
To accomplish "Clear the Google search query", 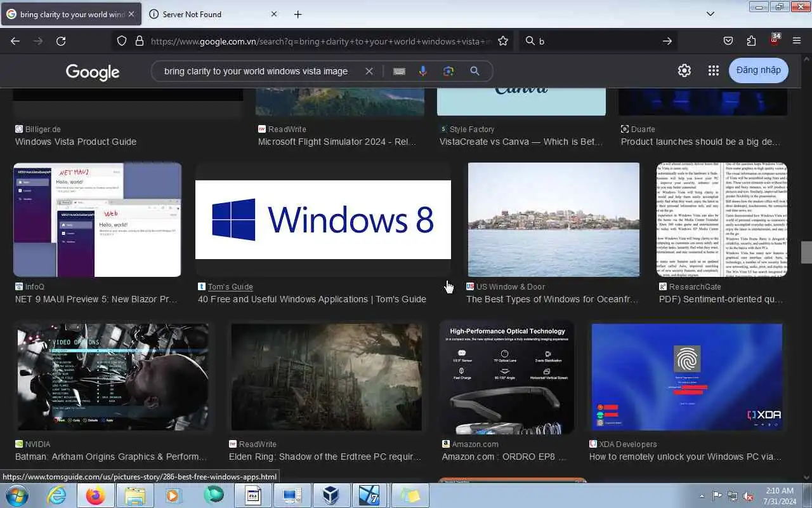I will [x=369, y=71].
